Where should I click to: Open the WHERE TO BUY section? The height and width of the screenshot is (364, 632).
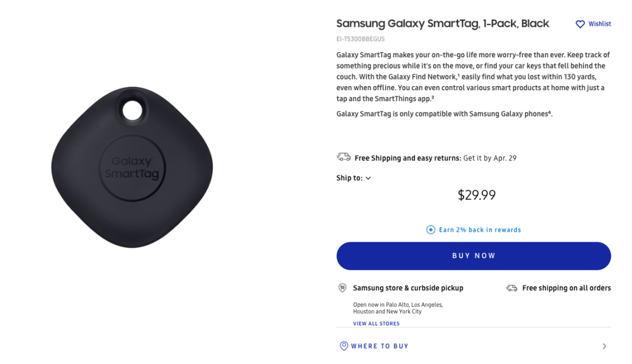(x=380, y=346)
